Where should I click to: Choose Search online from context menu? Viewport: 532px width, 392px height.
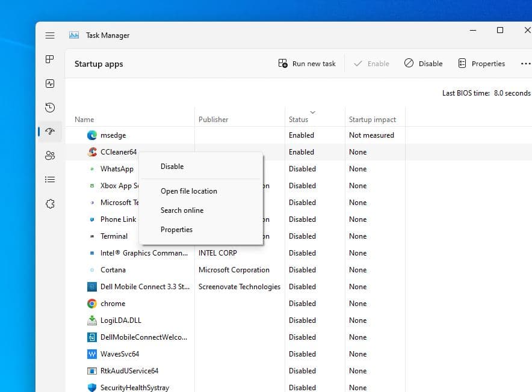pyautogui.click(x=182, y=210)
